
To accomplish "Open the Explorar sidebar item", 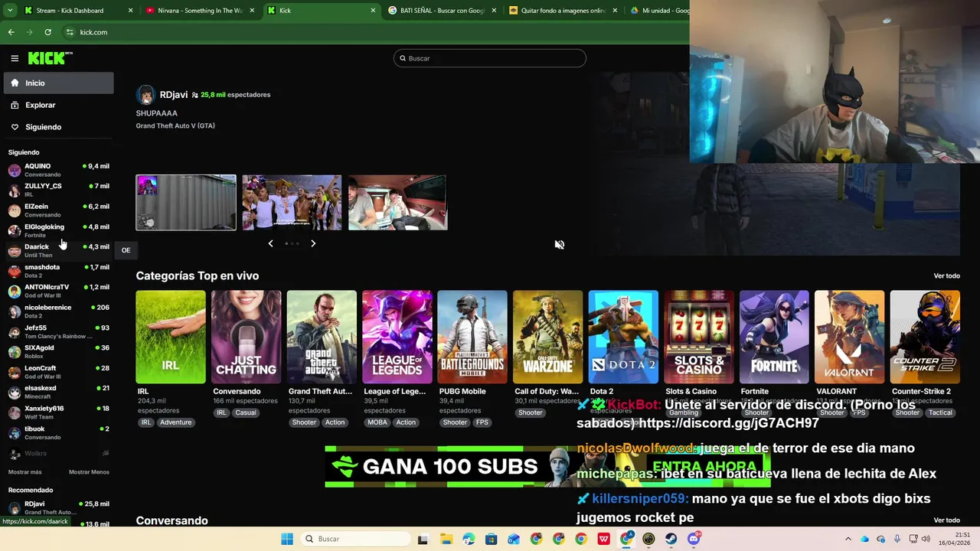I will 58,105.
